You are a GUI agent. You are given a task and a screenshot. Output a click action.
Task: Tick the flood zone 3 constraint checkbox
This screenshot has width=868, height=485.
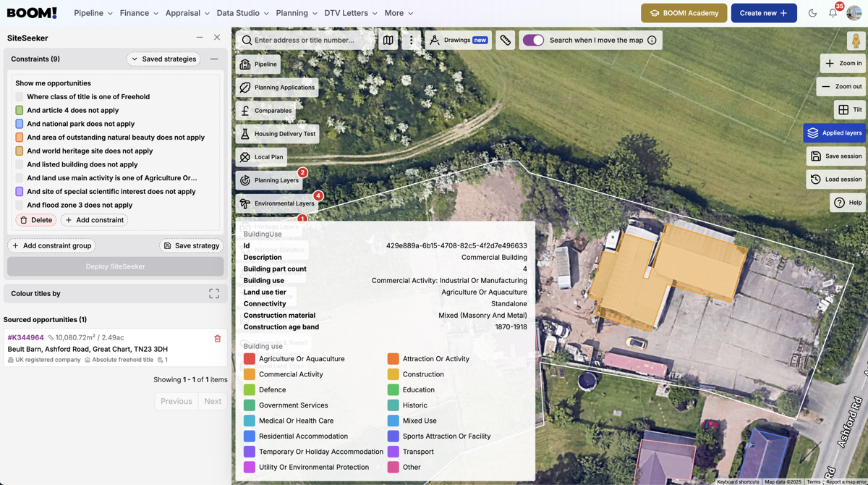pos(20,205)
